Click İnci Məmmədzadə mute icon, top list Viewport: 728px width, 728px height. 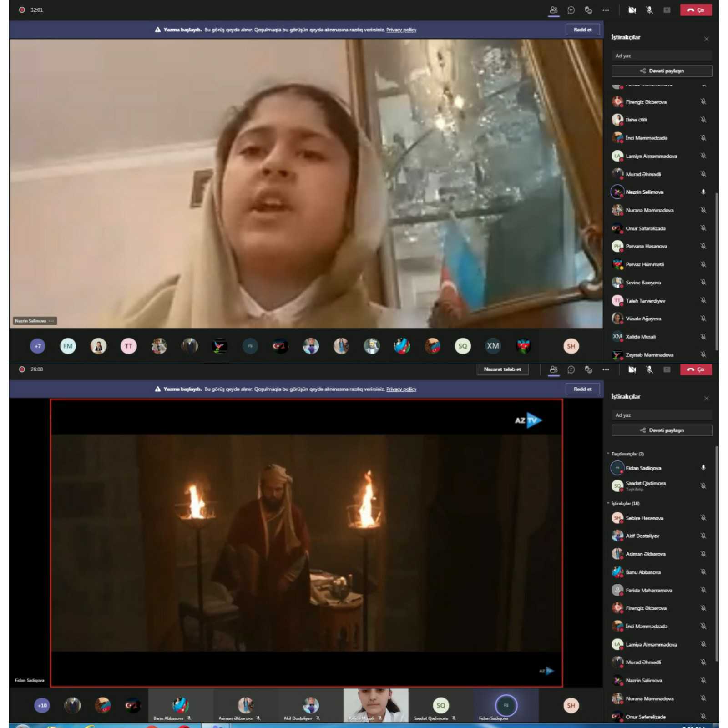[703, 137]
